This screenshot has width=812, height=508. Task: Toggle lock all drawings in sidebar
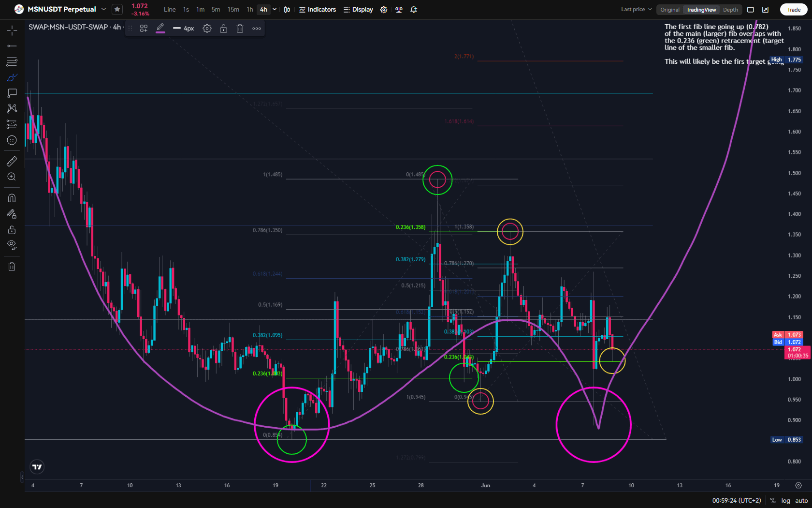coord(12,229)
